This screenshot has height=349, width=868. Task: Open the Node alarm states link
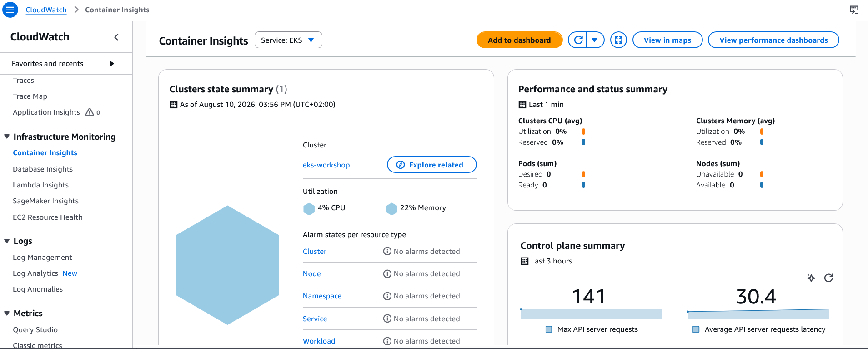312,274
